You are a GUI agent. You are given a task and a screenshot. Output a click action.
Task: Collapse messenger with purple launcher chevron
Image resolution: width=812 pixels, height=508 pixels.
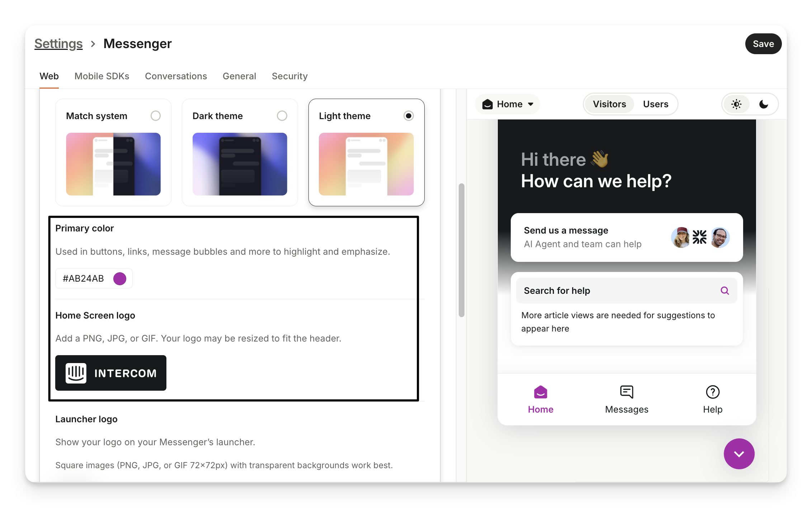(x=739, y=454)
